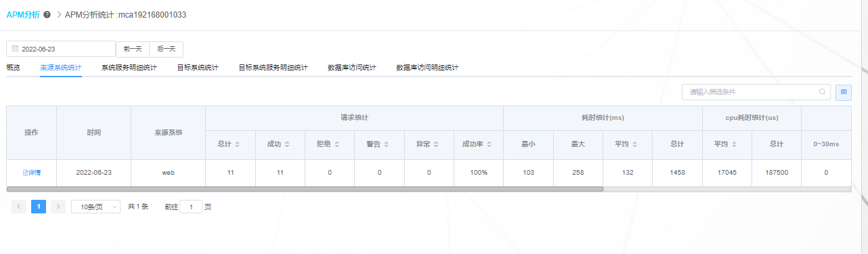This screenshot has width=868, height=254.
Task: Open the 系统服务明细统计 tab
Action: 129,68
